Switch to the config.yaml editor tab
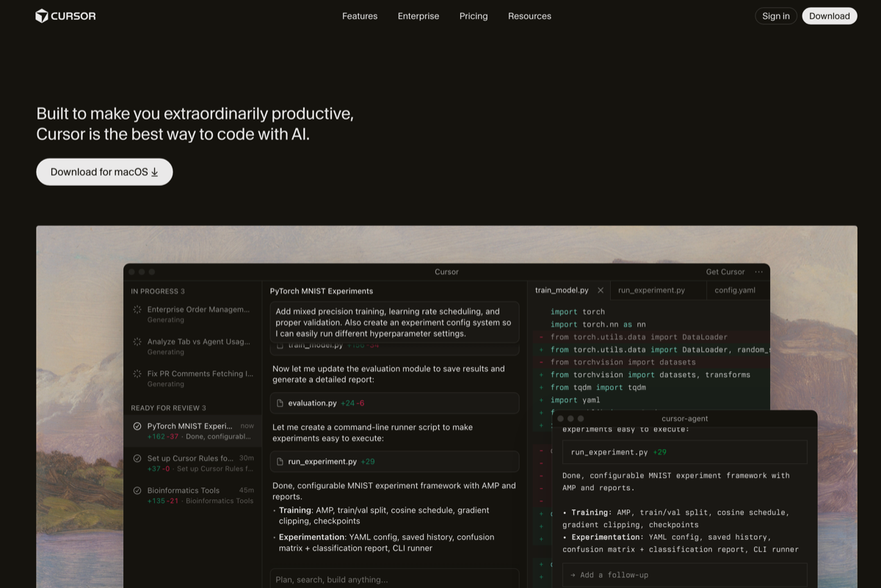This screenshot has width=881, height=588. (735, 291)
